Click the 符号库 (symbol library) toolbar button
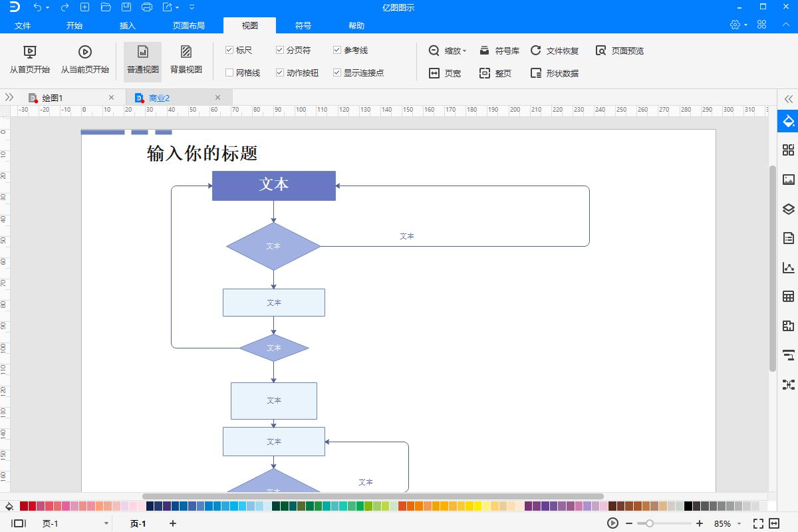798x532 pixels. (x=499, y=50)
